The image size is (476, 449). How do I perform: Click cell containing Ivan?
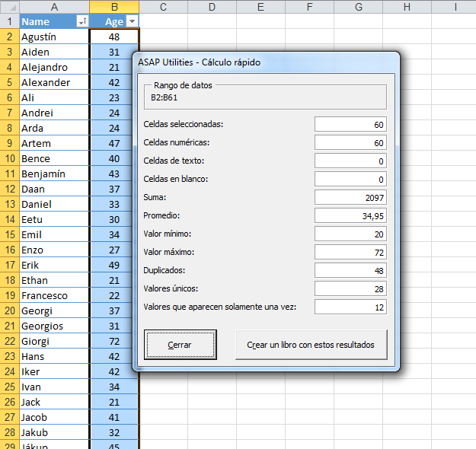[54, 387]
